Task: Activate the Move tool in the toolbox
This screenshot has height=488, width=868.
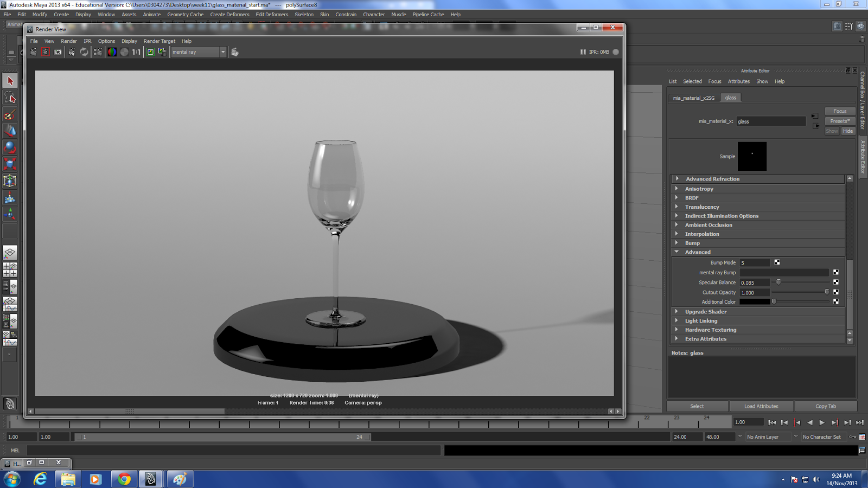Action: pos(10,131)
